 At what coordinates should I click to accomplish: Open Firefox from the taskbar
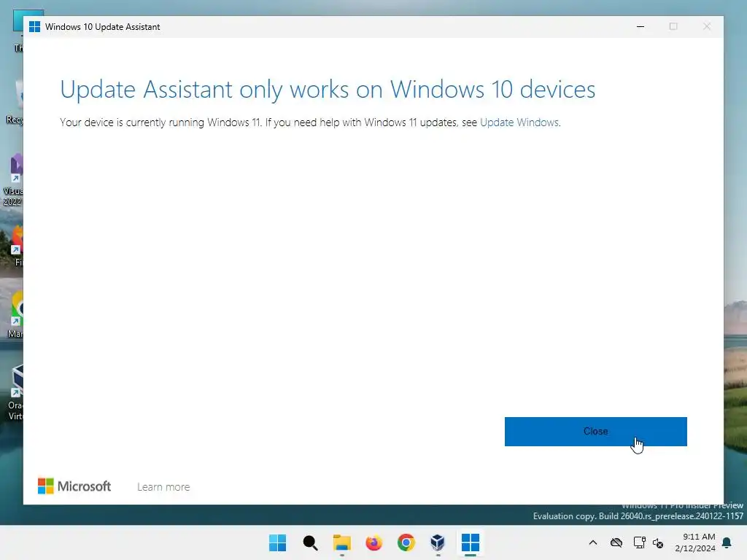point(374,542)
